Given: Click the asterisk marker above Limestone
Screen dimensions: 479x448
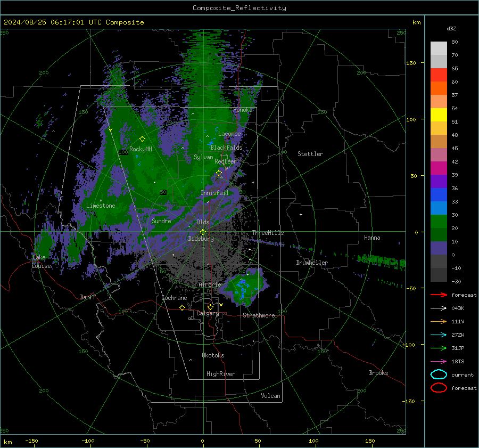Looking at the screenshot, I should (x=101, y=201).
